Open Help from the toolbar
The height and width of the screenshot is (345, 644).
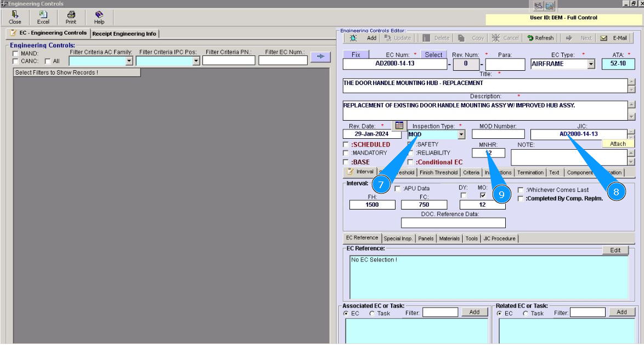[99, 17]
